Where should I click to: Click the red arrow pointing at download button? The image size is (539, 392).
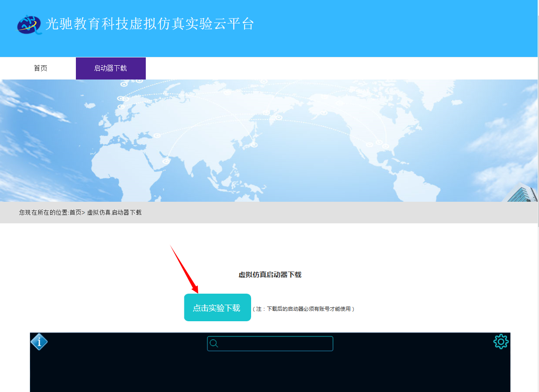(x=184, y=269)
